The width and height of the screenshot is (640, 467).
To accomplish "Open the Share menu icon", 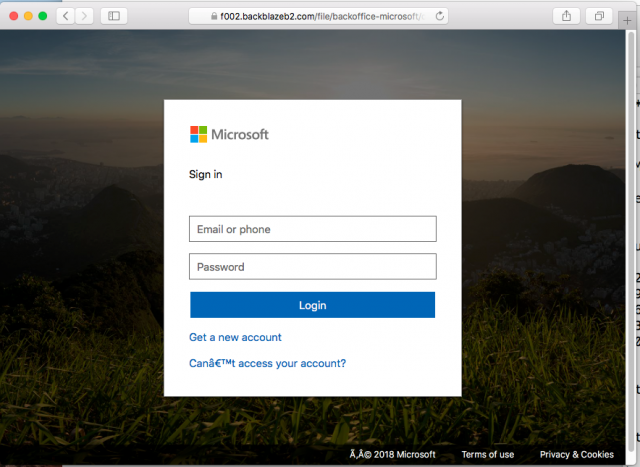I will tap(566, 16).
